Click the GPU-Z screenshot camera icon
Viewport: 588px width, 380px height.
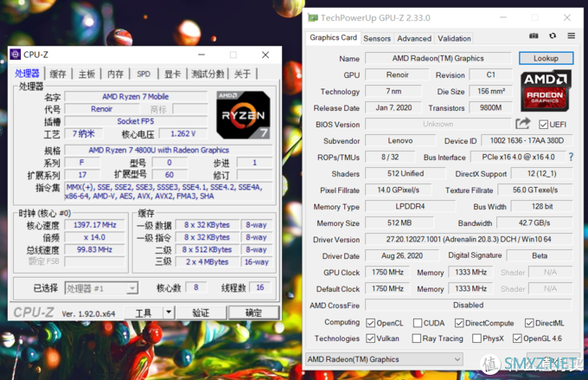click(x=534, y=36)
